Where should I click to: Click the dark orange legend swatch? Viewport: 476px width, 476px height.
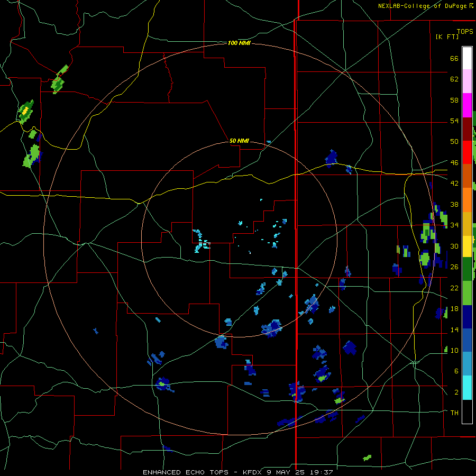coord(467,176)
